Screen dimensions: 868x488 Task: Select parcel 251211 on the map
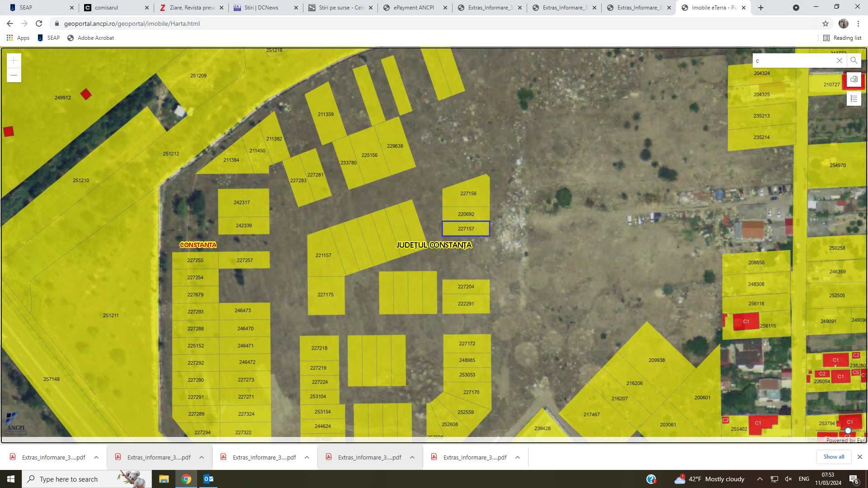pos(111,315)
